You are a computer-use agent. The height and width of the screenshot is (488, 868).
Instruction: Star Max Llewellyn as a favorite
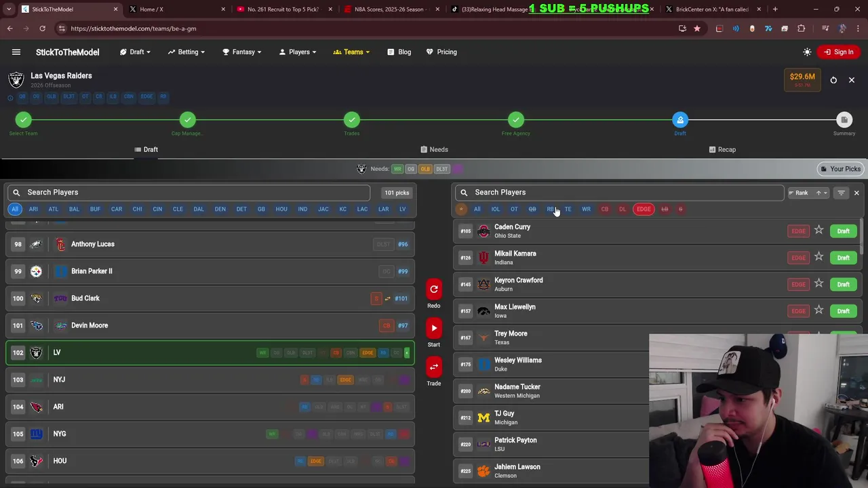pyautogui.click(x=818, y=310)
